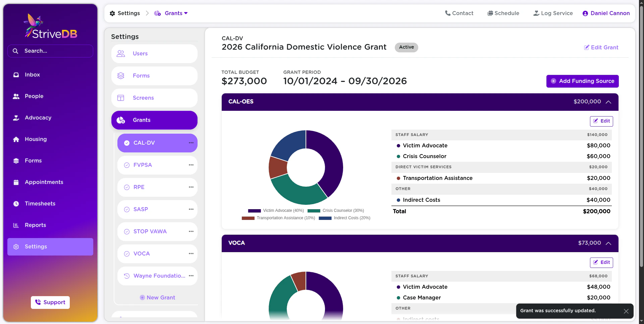This screenshot has height=324, width=644.
Task: Click Crisis Counselor legend color swatch
Action: (x=314, y=211)
